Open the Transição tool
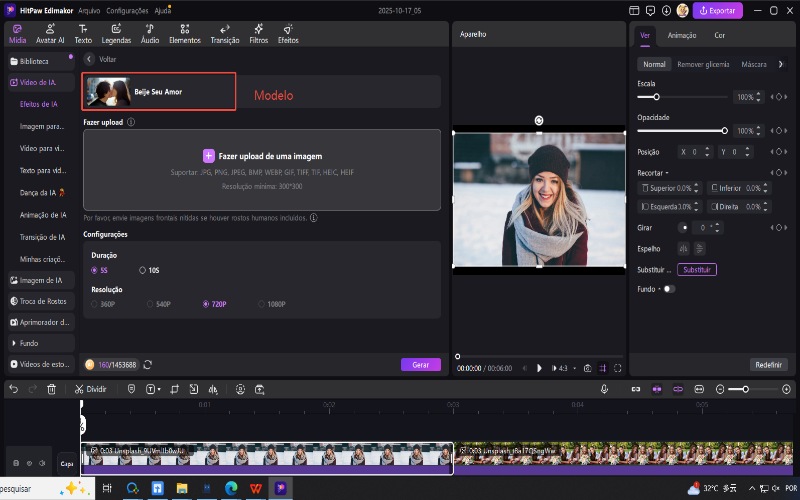Screen dimensions: 800x500 [x=225, y=34]
